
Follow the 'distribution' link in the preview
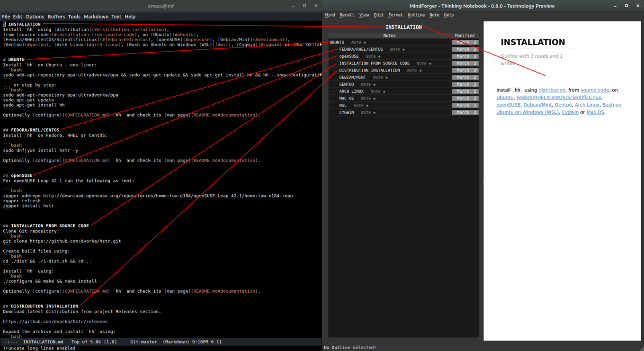click(x=552, y=90)
